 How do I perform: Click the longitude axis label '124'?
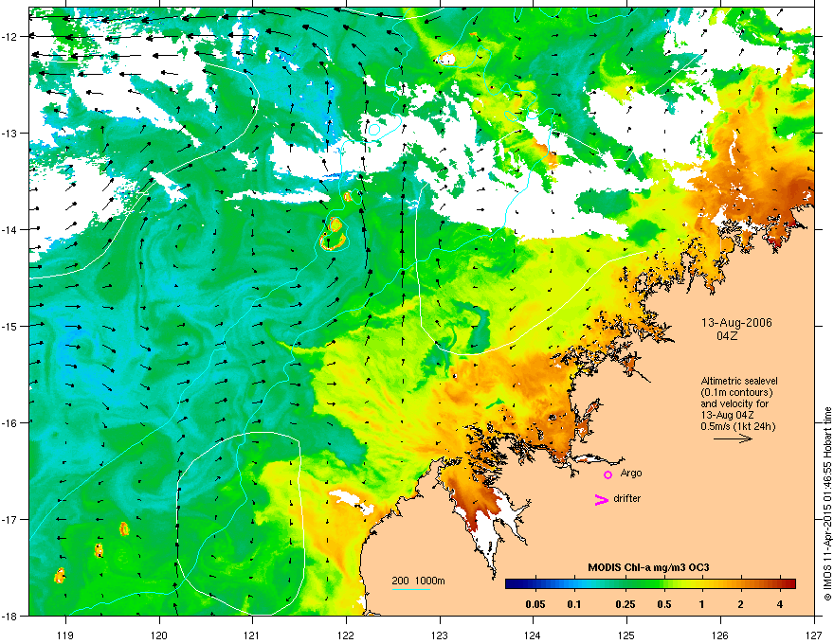[x=533, y=635]
